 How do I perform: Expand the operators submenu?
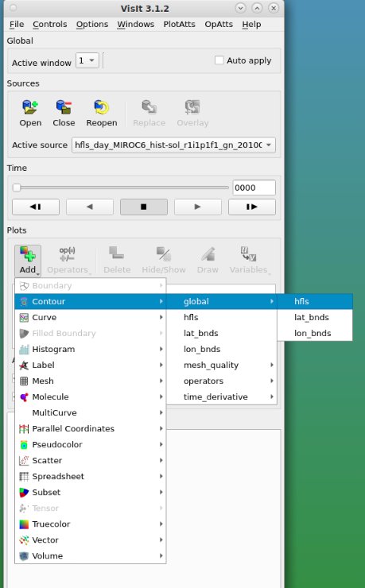tap(221, 381)
